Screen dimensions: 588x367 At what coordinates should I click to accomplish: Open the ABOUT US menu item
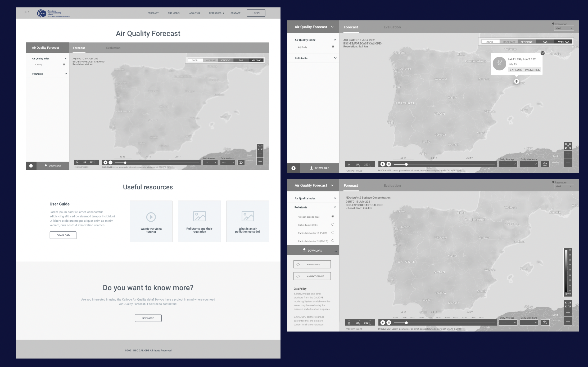[195, 13]
